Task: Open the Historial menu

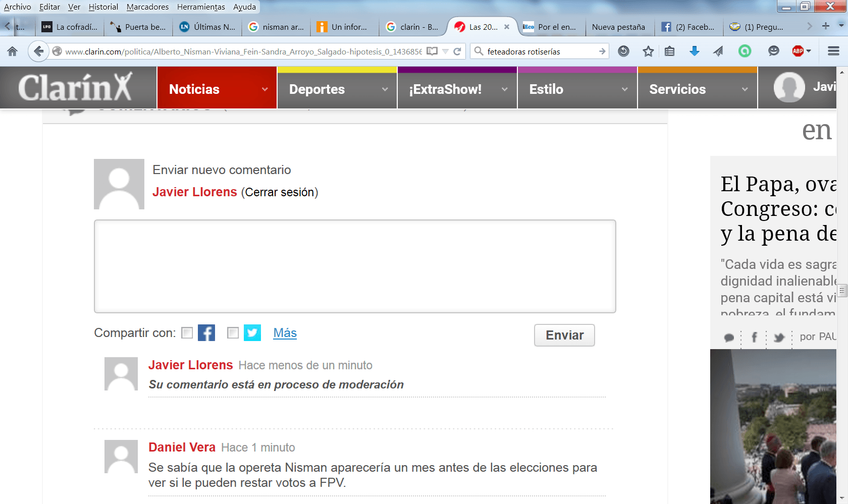Action: point(103,7)
